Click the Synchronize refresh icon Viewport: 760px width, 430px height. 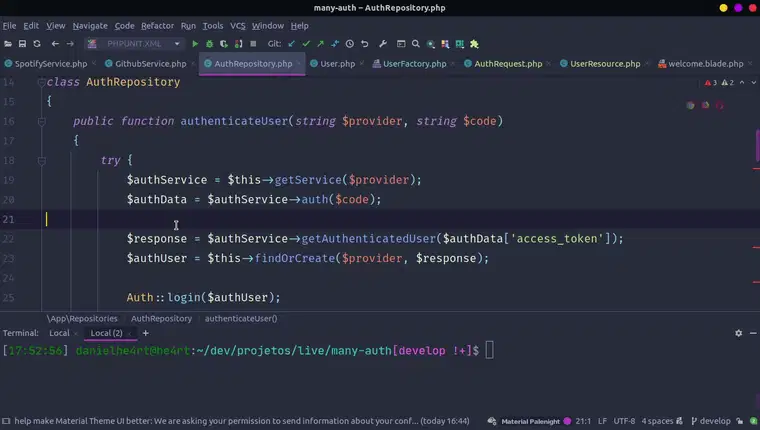pos(37,44)
